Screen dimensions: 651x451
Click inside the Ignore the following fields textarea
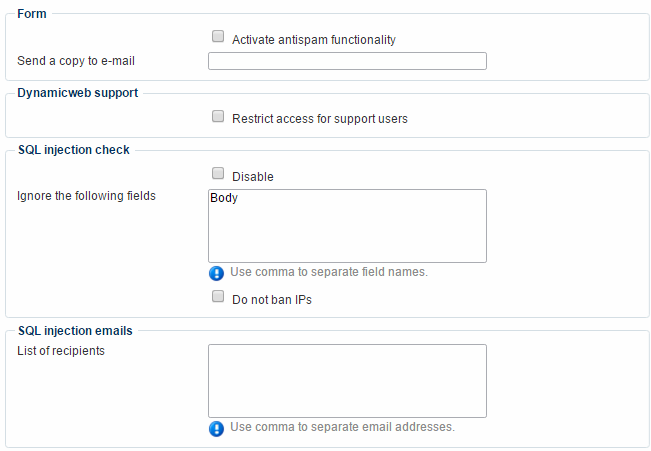click(x=347, y=226)
